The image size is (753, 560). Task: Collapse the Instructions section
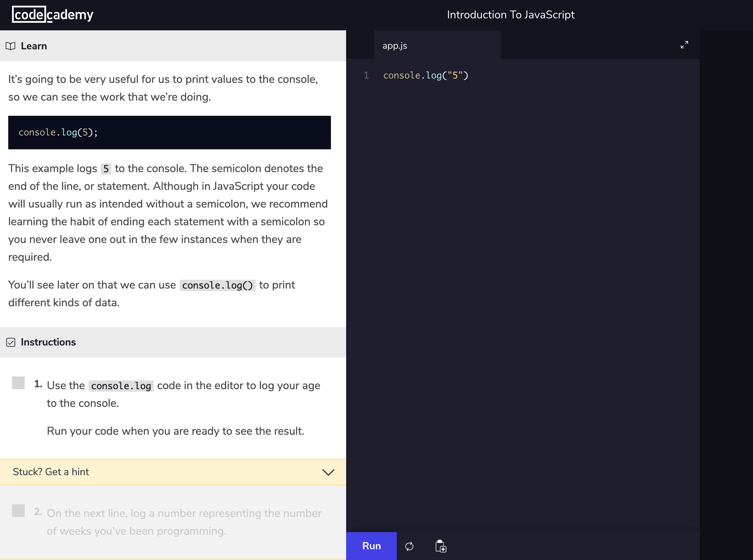[x=48, y=342]
